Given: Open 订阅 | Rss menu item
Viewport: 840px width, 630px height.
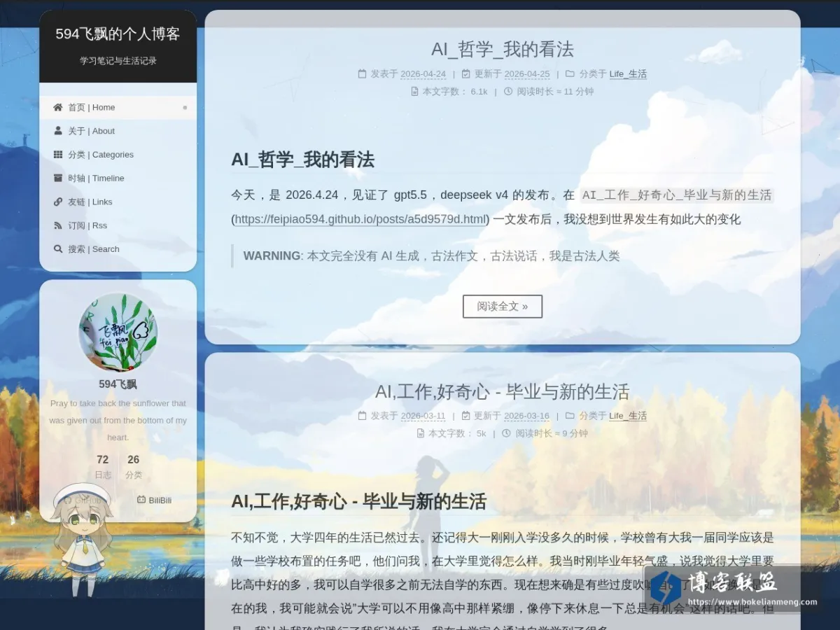Looking at the screenshot, I should [x=118, y=225].
